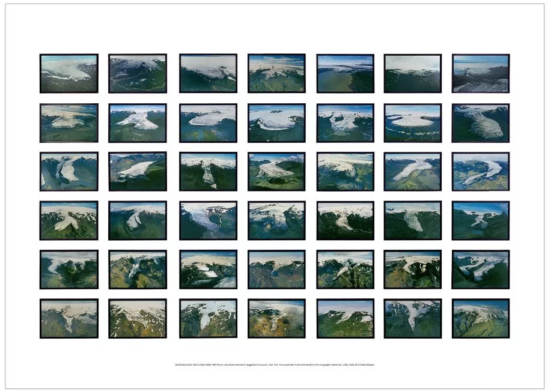548x392 pixels.
Task: Open the second photo in the top row
Action: point(137,72)
